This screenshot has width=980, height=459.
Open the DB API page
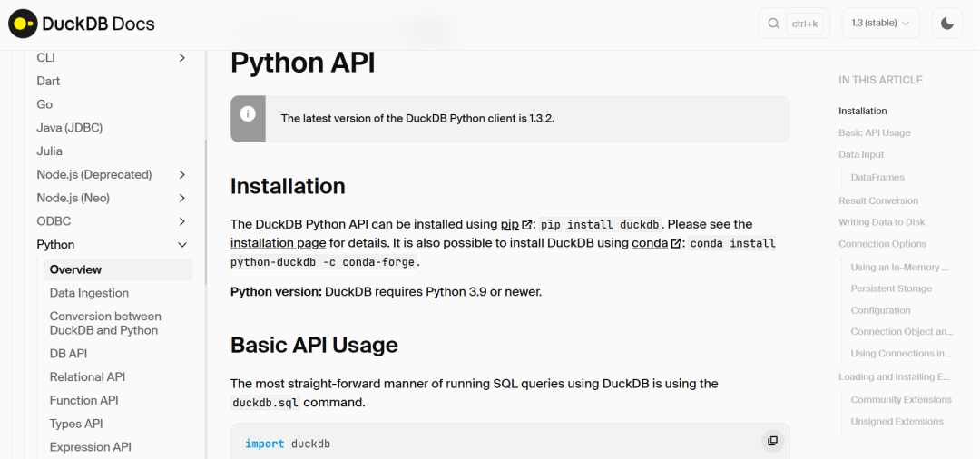68,354
